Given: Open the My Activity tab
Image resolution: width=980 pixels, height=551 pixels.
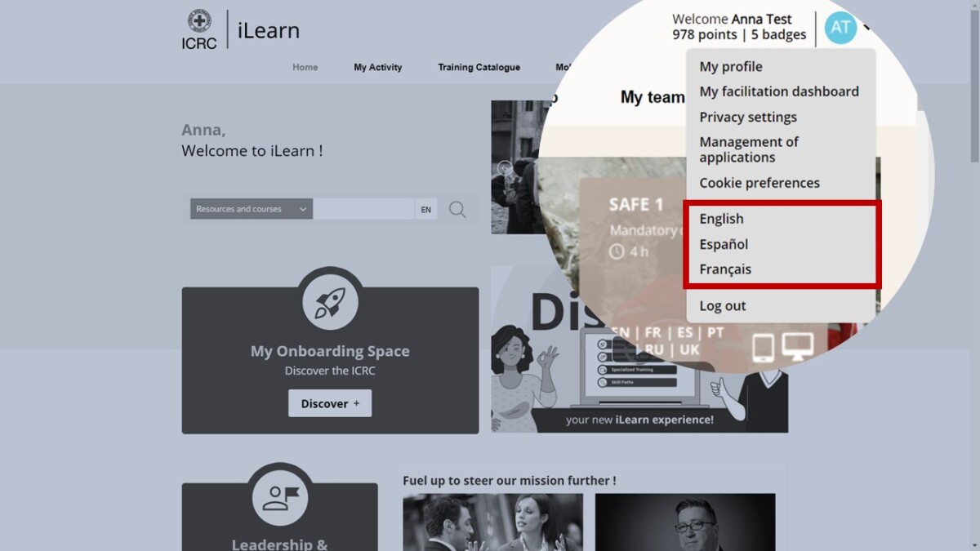Looking at the screenshot, I should 378,67.
